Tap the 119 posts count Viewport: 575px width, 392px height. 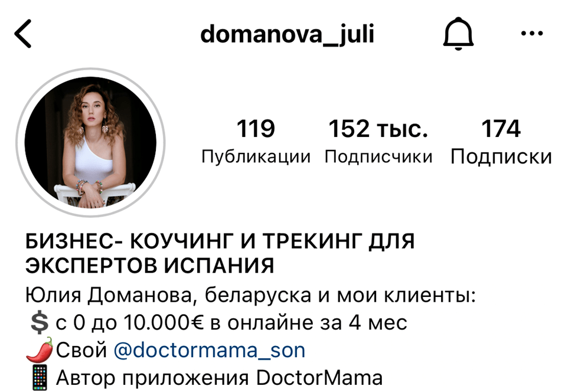point(256,129)
